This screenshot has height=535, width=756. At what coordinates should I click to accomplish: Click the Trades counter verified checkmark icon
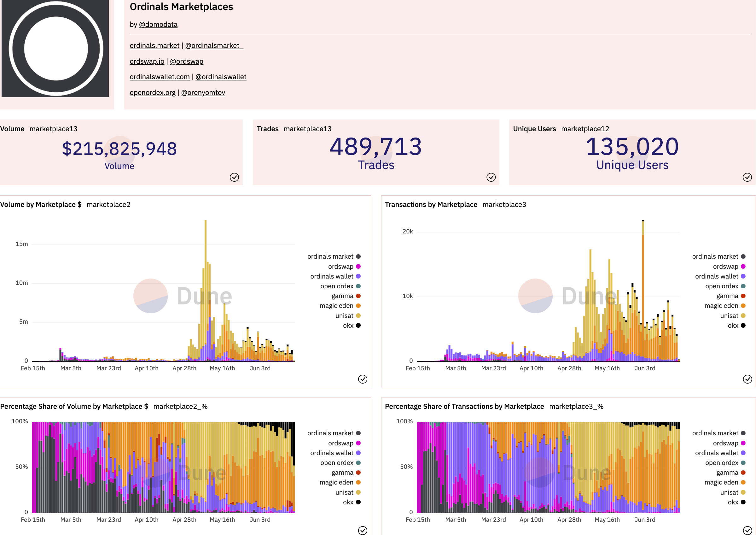click(x=491, y=177)
